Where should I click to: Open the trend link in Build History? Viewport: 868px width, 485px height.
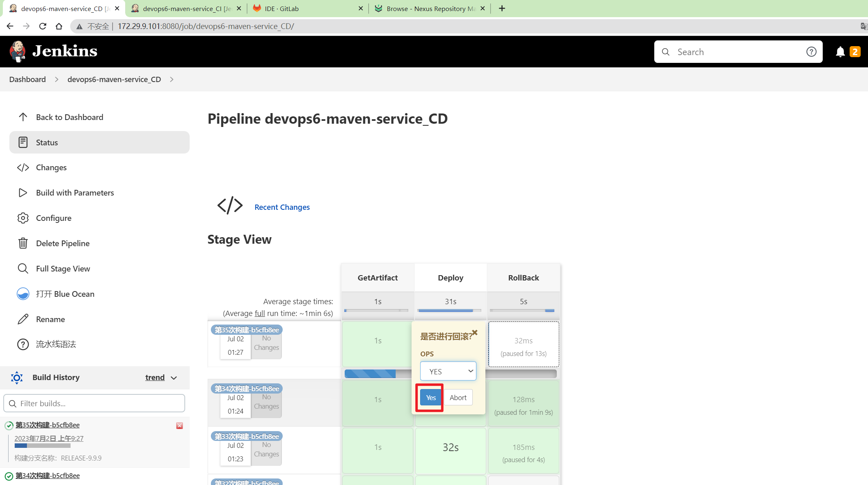(x=155, y=378)
